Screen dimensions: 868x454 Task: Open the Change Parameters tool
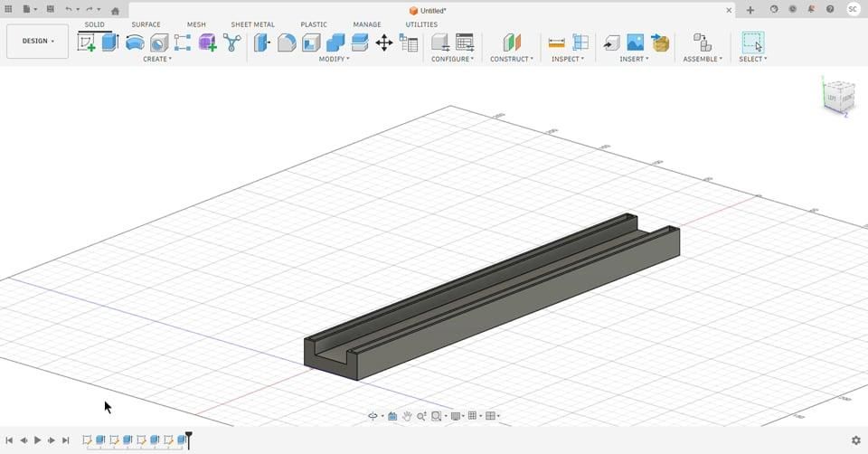click(x=409, y=43)
